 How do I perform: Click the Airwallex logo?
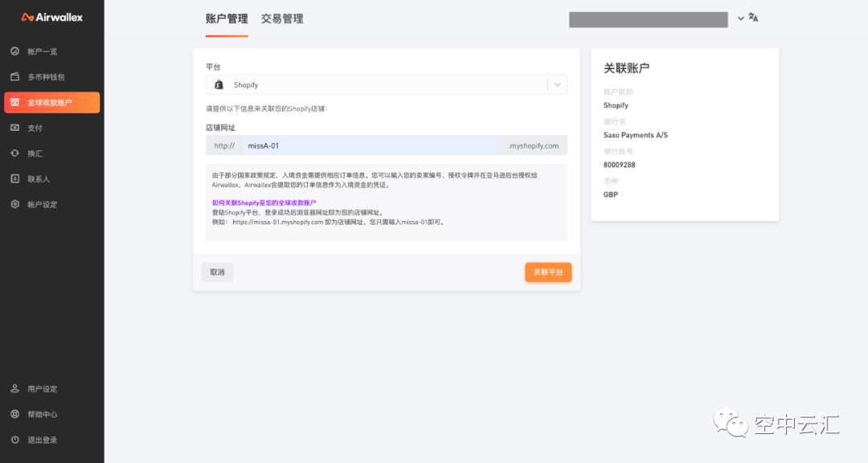click(51, 17)
